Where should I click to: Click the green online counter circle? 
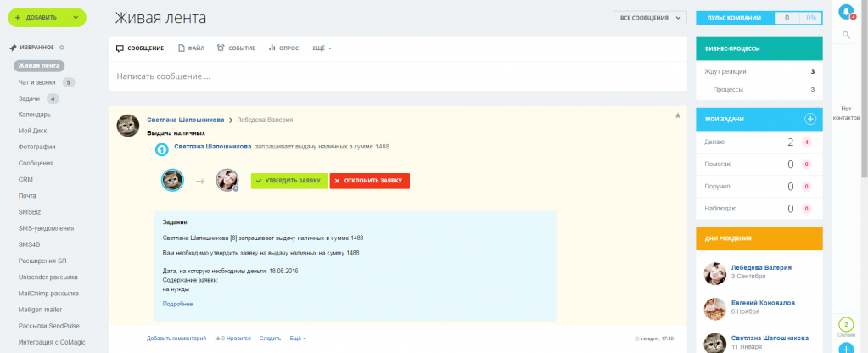[x=846, y=325]
